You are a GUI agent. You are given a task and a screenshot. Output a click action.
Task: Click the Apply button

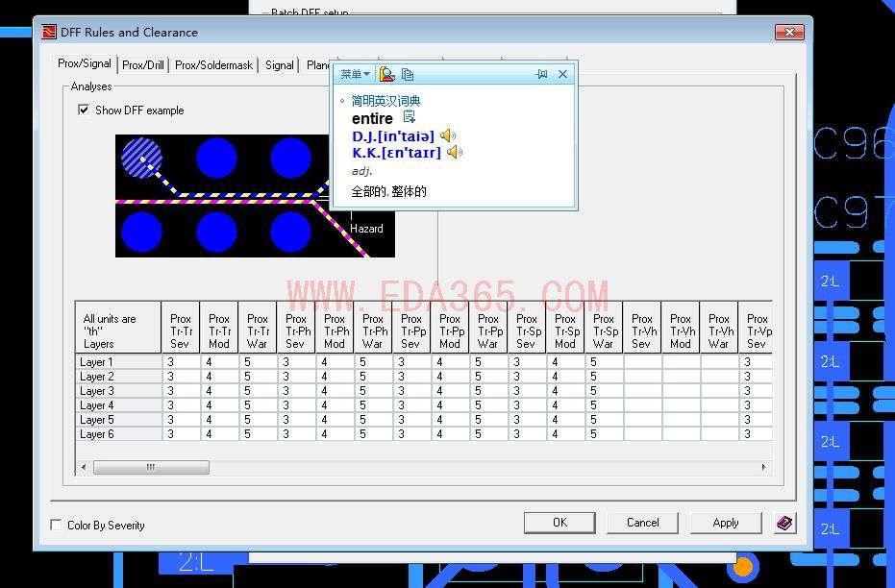pos(726,523)
